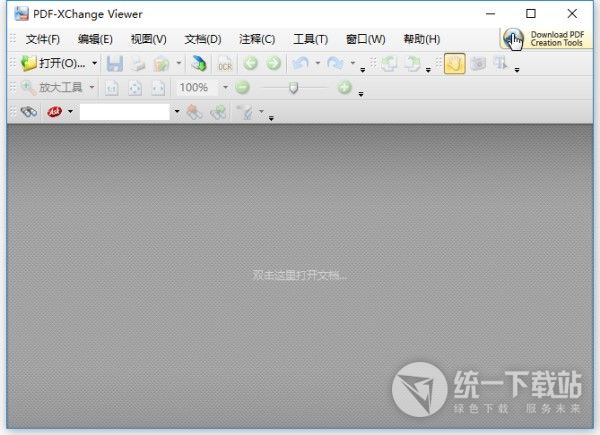This screenshot has width=600, height=435.
Task: Open search toolbar overflow options arrow
Action: (271, 119)
